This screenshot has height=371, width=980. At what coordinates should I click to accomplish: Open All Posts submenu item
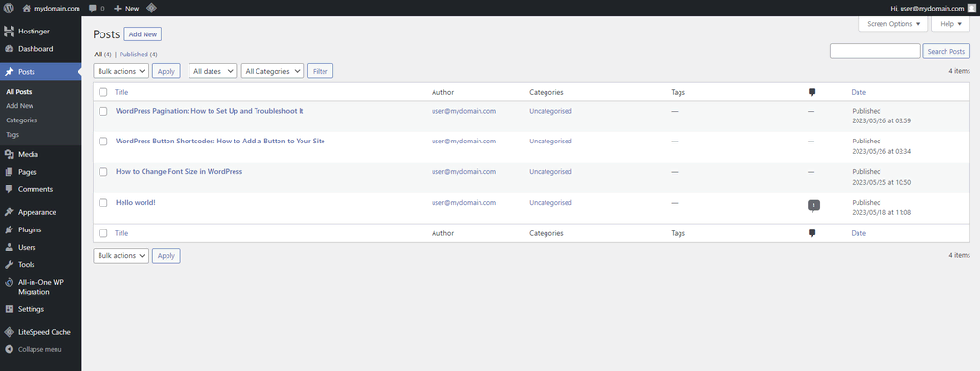(x=19, y=92)
